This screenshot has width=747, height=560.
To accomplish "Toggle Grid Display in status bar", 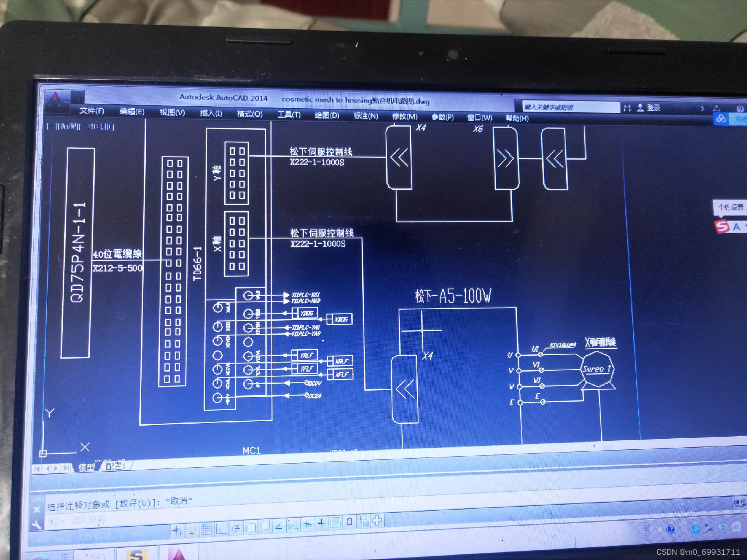I will [x=206, y=529].
